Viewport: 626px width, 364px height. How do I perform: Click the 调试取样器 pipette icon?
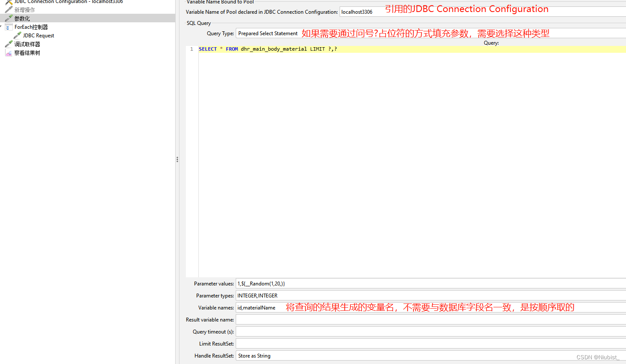(9, 44)
